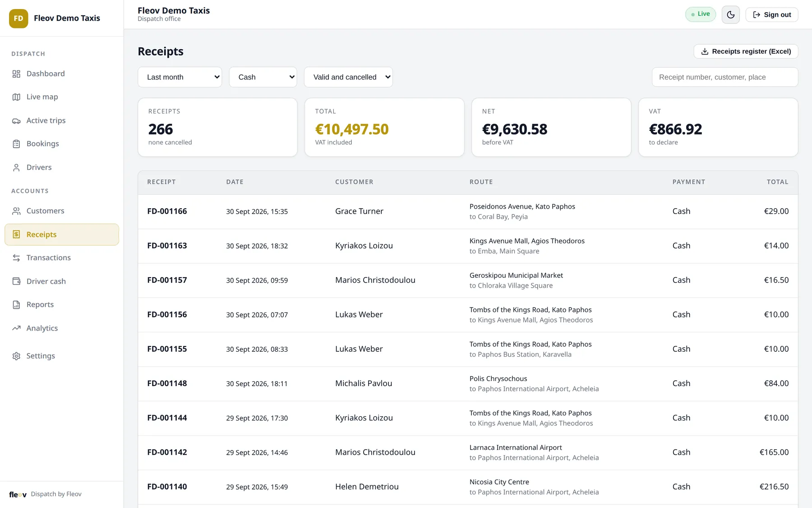Click the Analytics trend icon
This screenshot has height=508, width=812.
pos(16,328)
